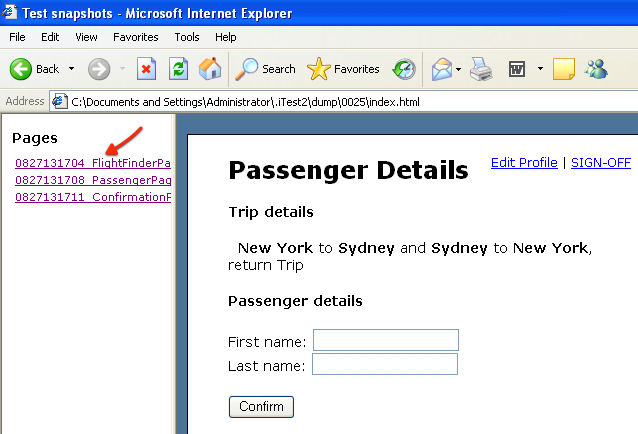Click the Messenger people icon
This screenshot has width=638, height=434.
(596, 69)
